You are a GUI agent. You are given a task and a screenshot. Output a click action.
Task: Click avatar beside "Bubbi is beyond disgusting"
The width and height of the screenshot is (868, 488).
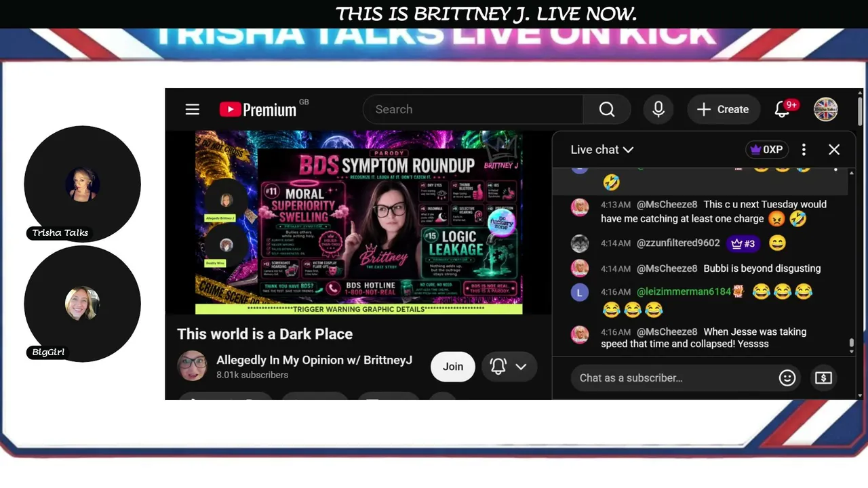(x=580, y=268)
